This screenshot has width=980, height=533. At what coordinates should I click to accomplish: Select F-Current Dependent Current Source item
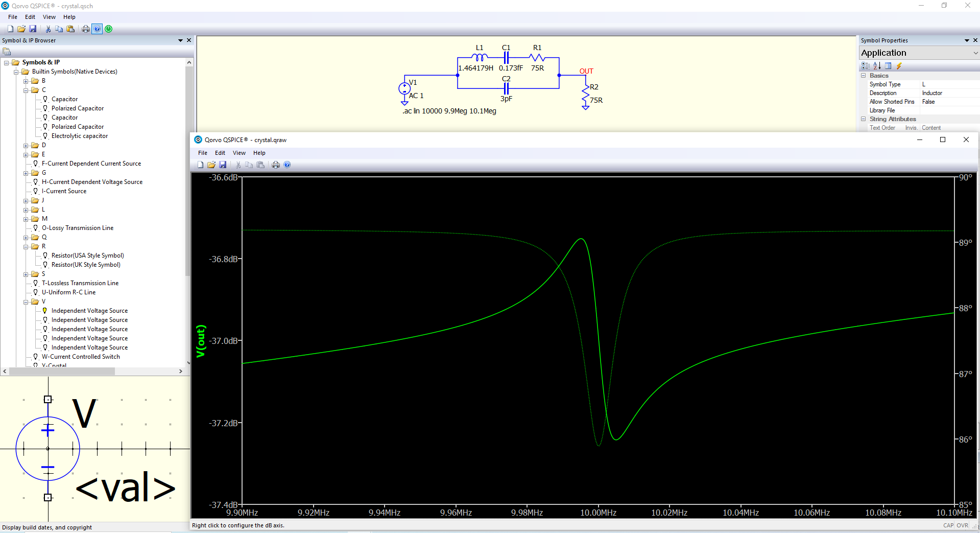point(91,164)
